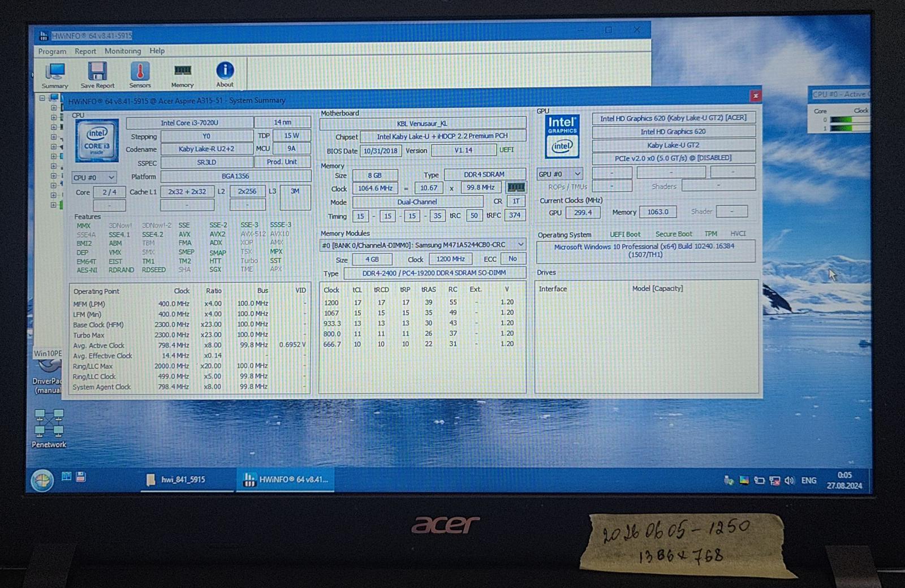This screenshot has width=905, height=588.
Task: Click the colorful display tray icon
Action: coord(744,481)
